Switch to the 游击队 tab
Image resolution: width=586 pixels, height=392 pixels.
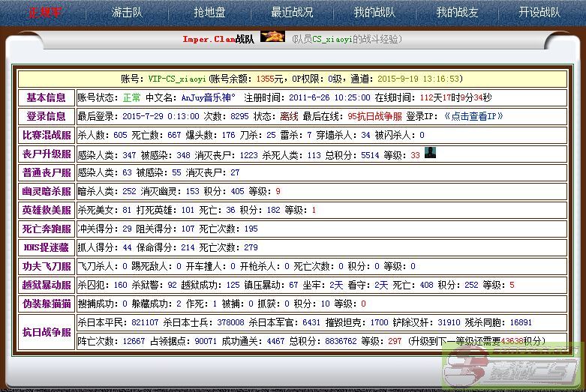(x=127, y=13)
